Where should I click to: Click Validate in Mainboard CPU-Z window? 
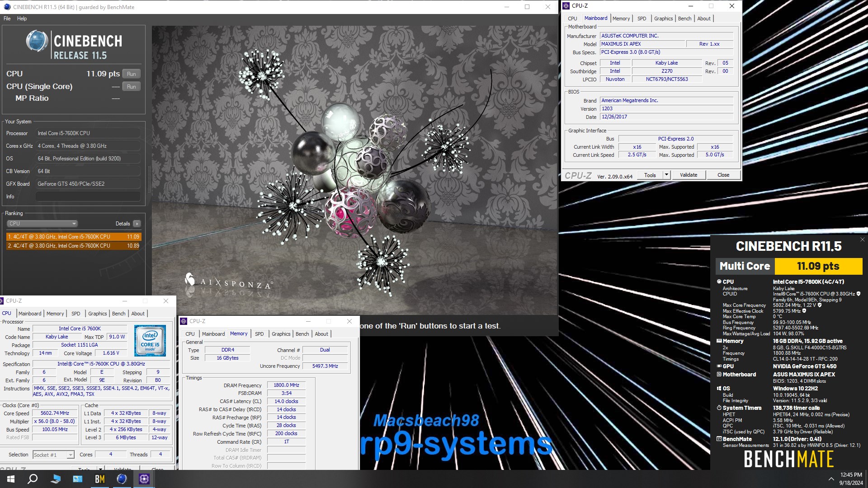pyautogui.click(x=688, y=175)
